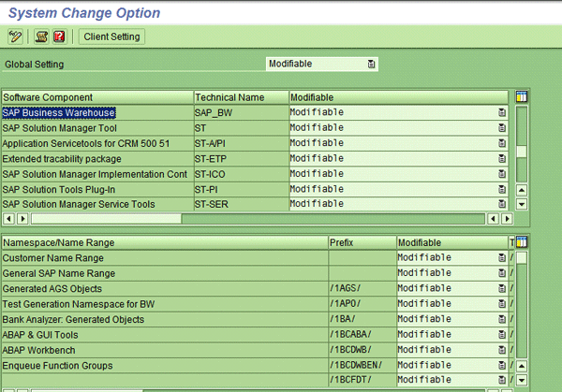Open the Global Setting dropdown

[372, 65]
